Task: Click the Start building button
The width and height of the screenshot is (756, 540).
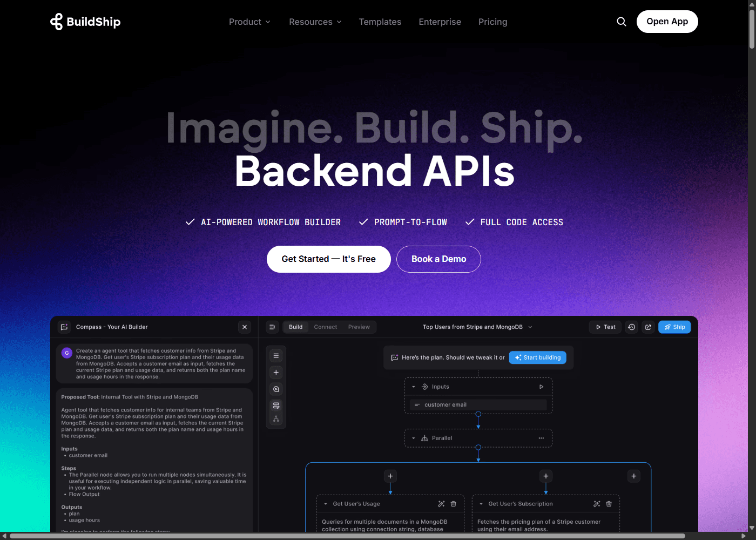Action: tap(538, 357)
